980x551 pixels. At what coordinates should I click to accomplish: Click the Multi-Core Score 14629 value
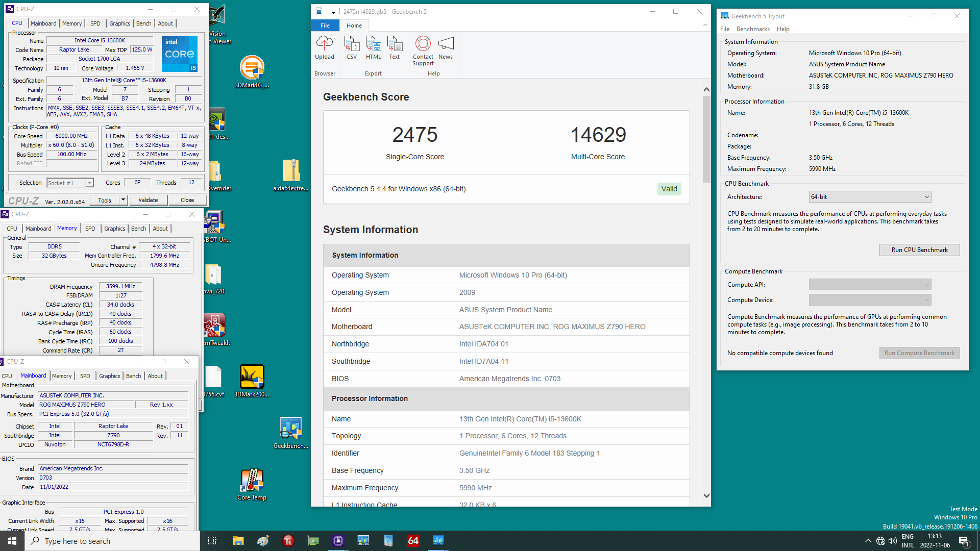(x=598, y=135)
